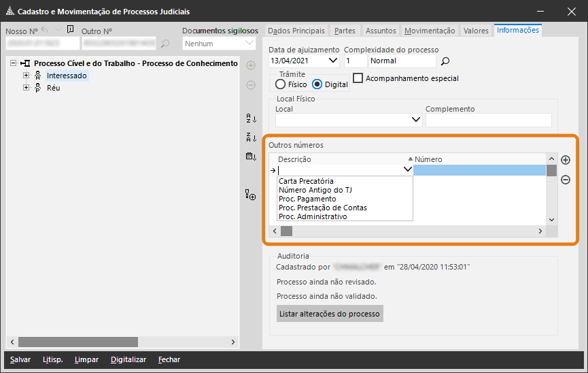The image size is (588, 373).
Task: Click the add row plus icon beside Outros números
Action: (x=565, y=161)
